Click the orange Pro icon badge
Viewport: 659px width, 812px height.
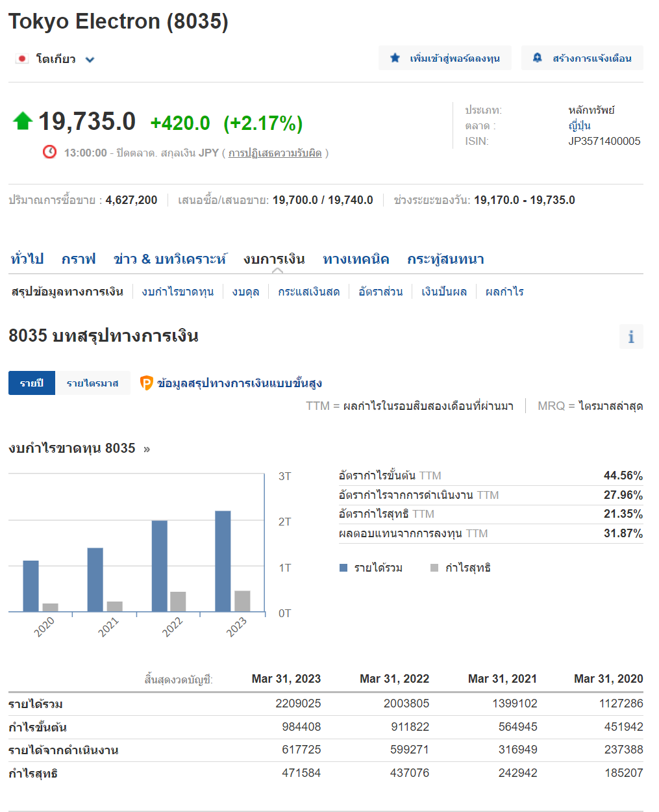pos(147,383)
